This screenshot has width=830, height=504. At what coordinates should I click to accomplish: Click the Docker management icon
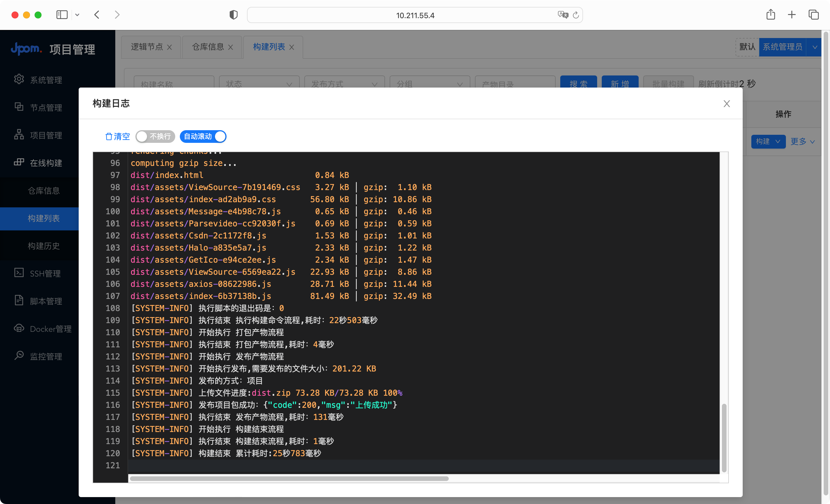[19, 327]
